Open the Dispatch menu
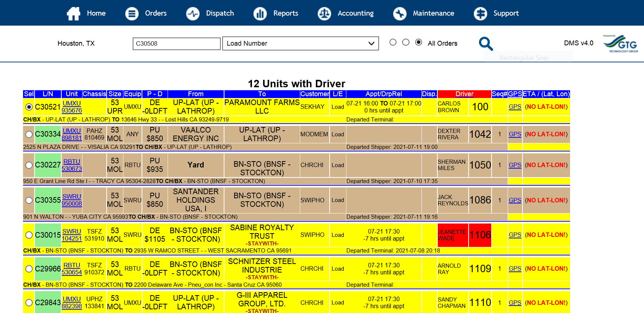The height and width of the screenshot is (313, 644). pyautogui.click(x=220, y=13)
